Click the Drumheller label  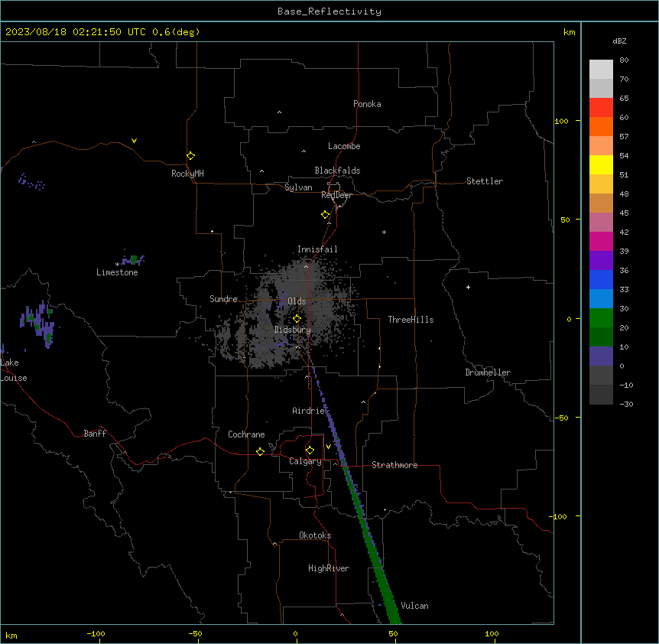488,372
